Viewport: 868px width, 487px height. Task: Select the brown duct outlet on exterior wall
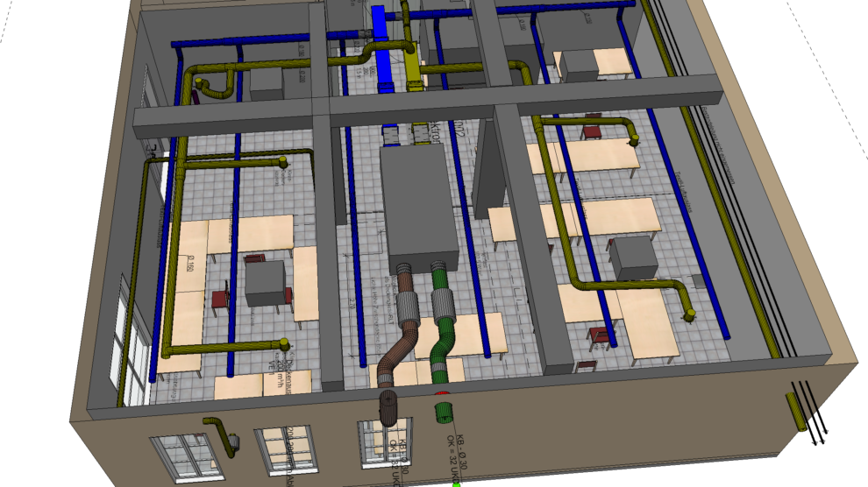(x=388, y=406)
